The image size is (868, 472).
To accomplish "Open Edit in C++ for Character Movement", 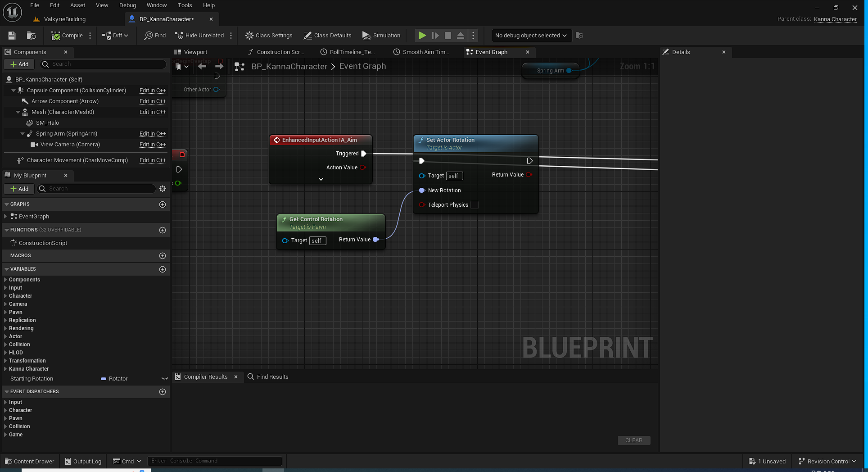I will (153, 160).
